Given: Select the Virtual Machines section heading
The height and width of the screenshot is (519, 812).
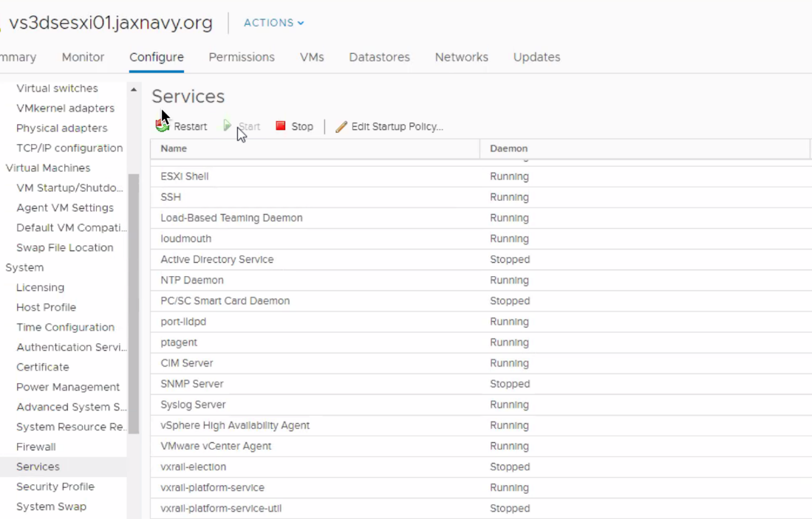Looking at the screenshot, I should click(47, 168).
